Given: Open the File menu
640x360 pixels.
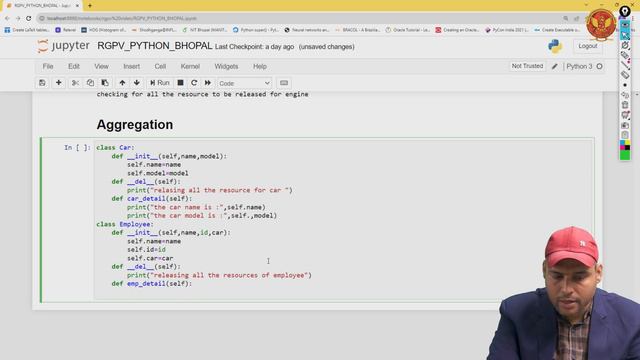Looking at the screenshot, I should click(x=48, y=66).
